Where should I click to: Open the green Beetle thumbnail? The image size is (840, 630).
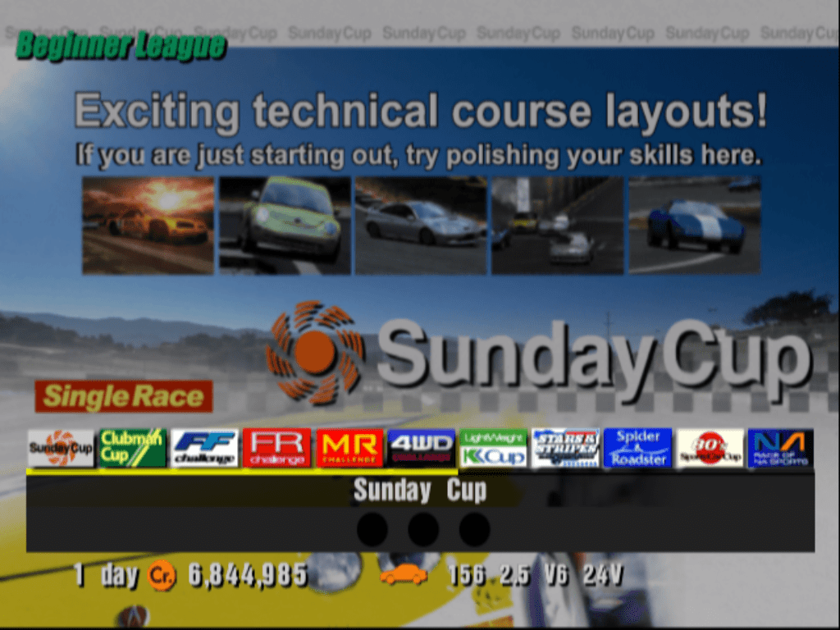[x=285, y=226]
